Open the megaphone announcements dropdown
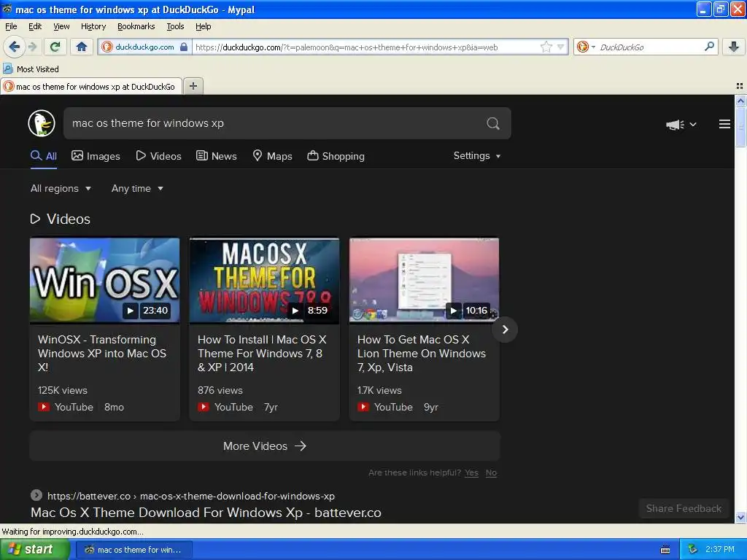The width and height of the screenshot is (747, 560). 681,124
